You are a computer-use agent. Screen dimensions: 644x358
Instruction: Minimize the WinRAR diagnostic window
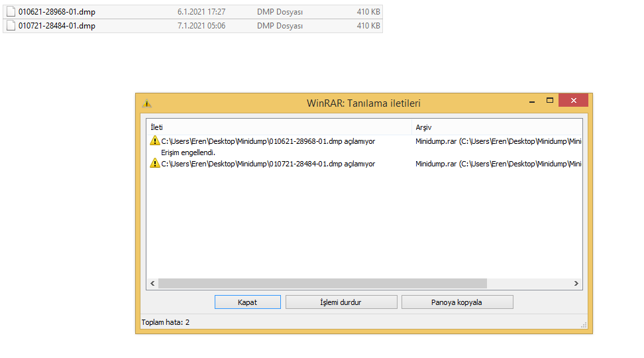pyautogui.click(x=532, y=101)
